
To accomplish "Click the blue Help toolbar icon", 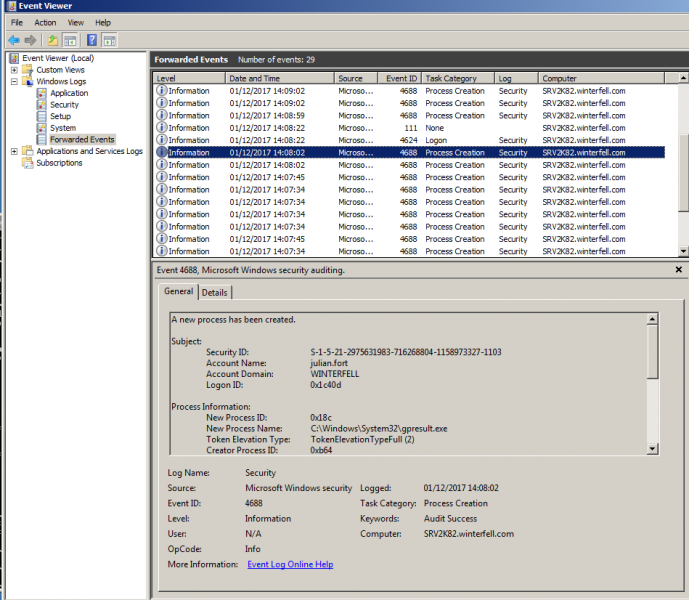I will tap(91, 40).
